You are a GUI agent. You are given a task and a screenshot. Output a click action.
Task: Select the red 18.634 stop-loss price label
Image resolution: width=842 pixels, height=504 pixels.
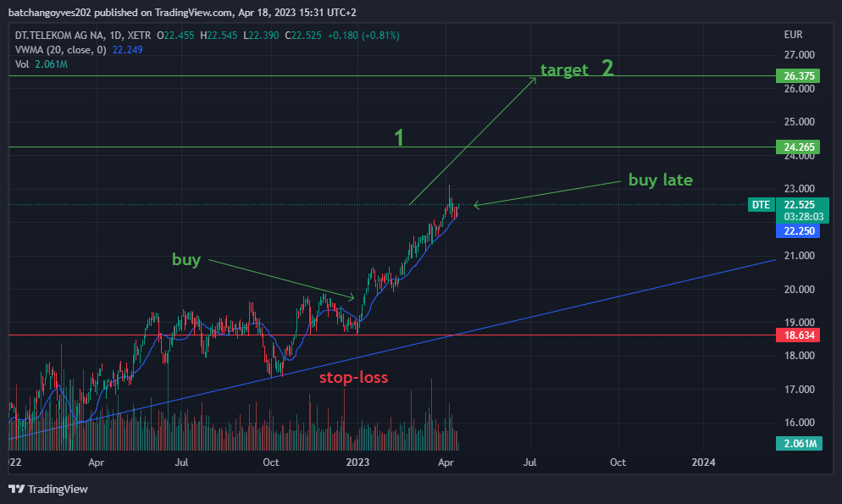[798, 335]
